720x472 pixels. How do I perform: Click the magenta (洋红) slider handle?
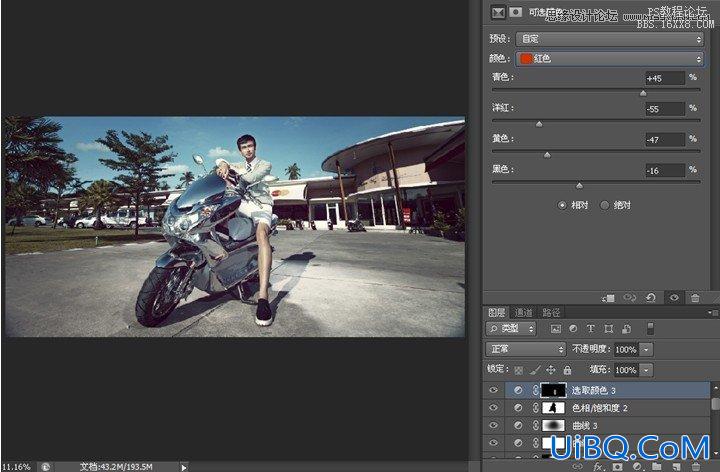coord(539,124)
